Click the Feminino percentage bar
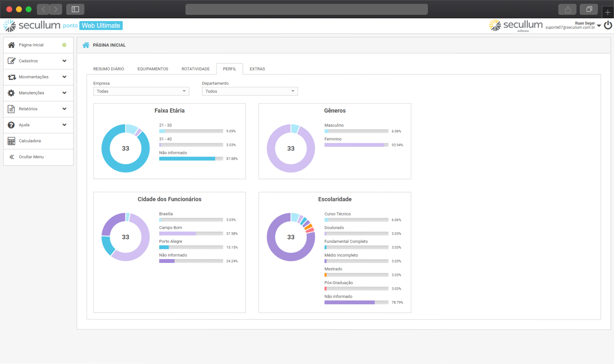Viewport: 614px width, 364px height. (x=356, y=145)
